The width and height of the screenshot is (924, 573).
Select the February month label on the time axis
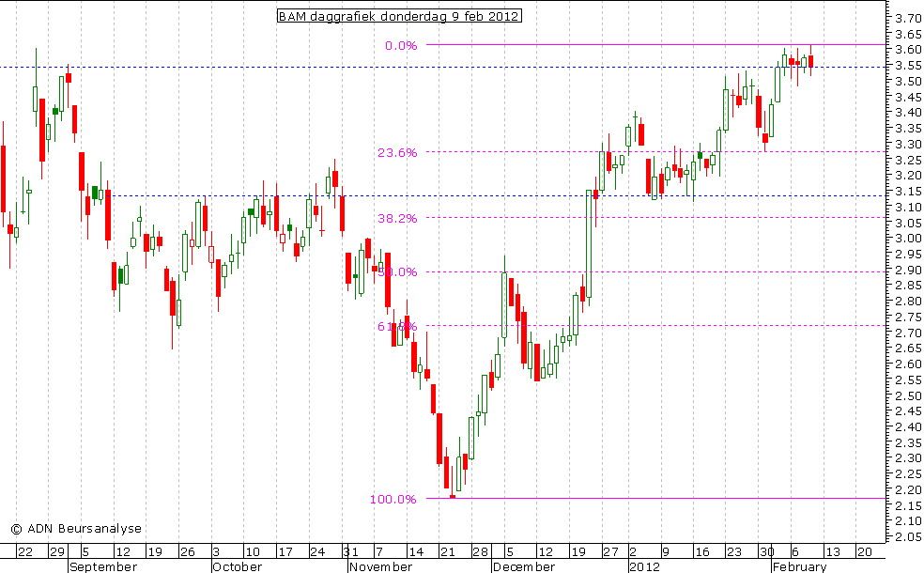point(800,566)
